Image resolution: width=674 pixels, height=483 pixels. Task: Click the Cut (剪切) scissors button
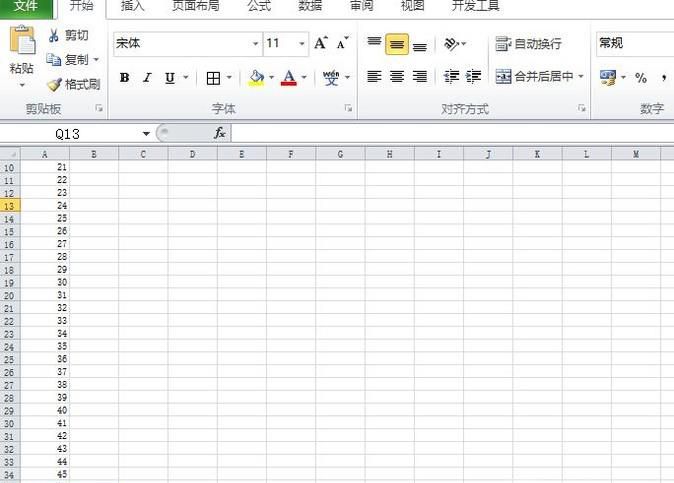point(69,35)
